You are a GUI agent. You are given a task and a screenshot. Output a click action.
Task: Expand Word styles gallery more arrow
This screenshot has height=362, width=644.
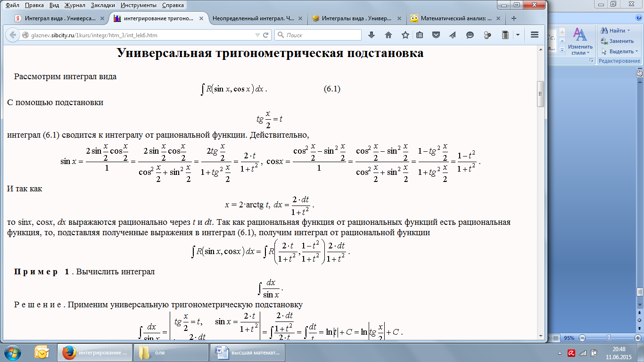[x=562, y=51]
